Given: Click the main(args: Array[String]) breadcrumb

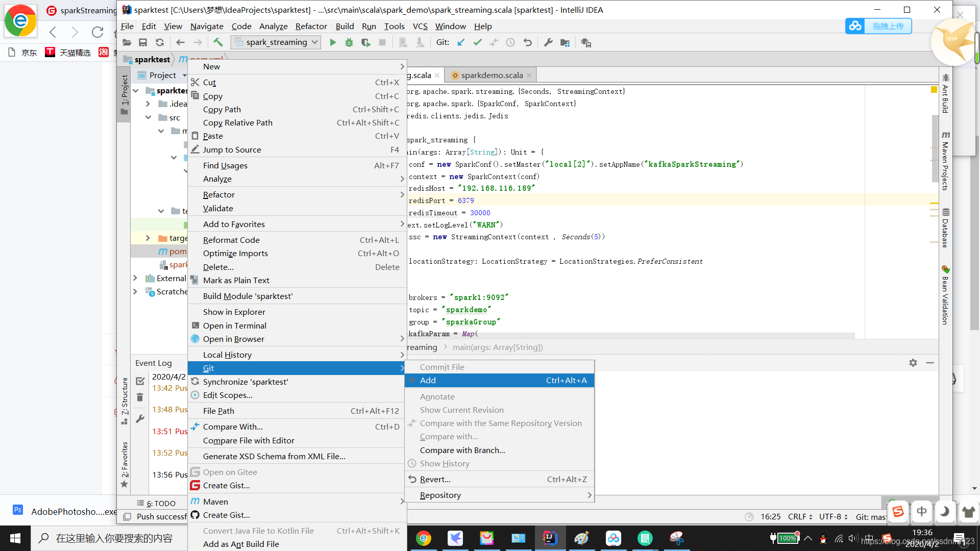Looking at the screenshot, I should click(x=498, y=347).
